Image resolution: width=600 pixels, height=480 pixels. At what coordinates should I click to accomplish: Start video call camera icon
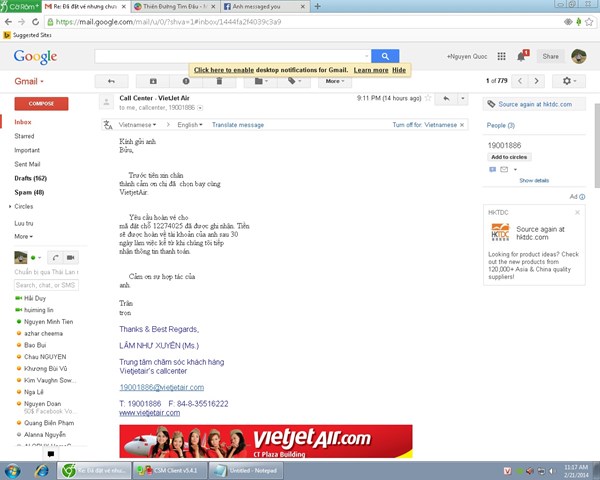coord(71,258)
